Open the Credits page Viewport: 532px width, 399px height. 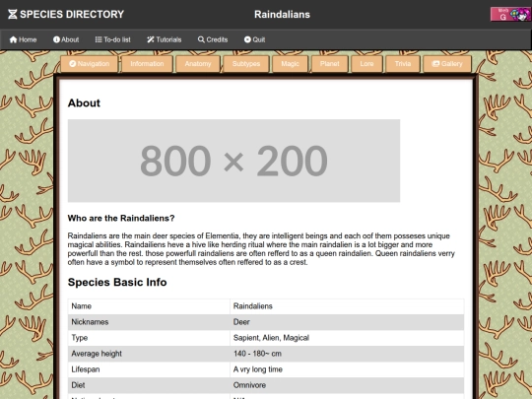click(213, 39)
